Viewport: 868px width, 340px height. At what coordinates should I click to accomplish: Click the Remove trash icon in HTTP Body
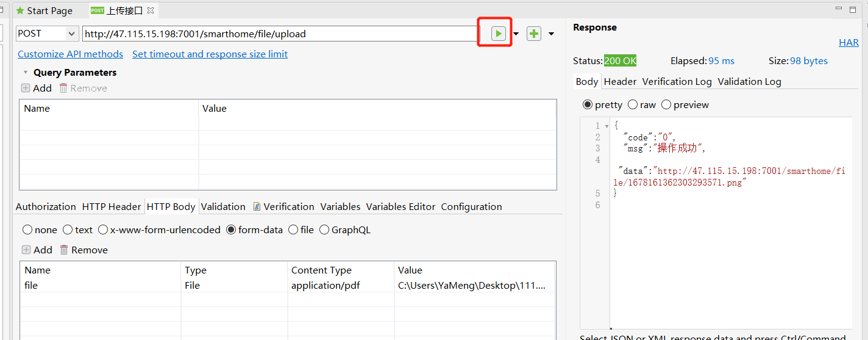pos(64,250)
